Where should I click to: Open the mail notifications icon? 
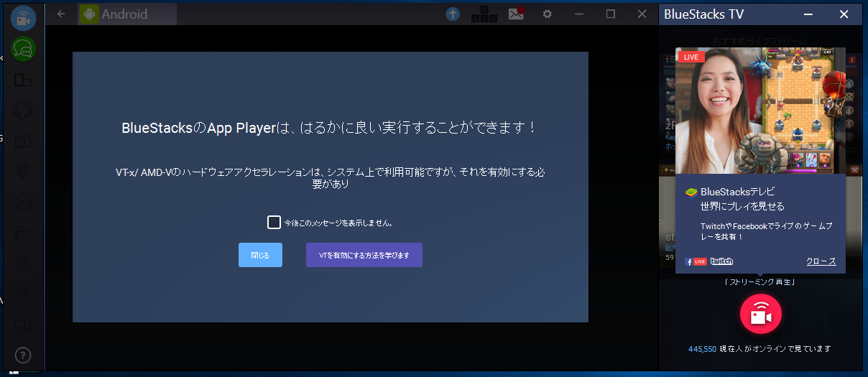tap(517, 14)
